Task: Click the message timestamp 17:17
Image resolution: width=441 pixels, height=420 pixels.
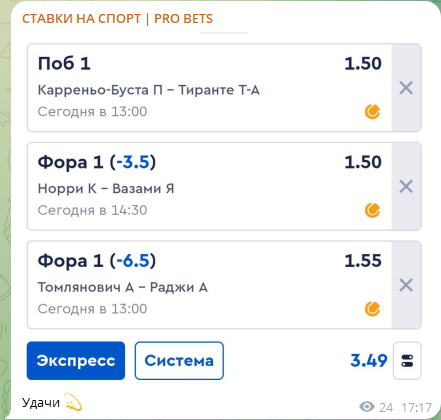Action: click(x=417, y=407)
